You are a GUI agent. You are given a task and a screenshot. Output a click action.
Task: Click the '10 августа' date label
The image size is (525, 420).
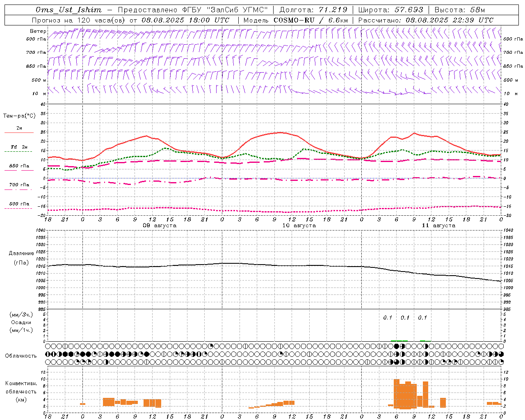pos(299,226)
